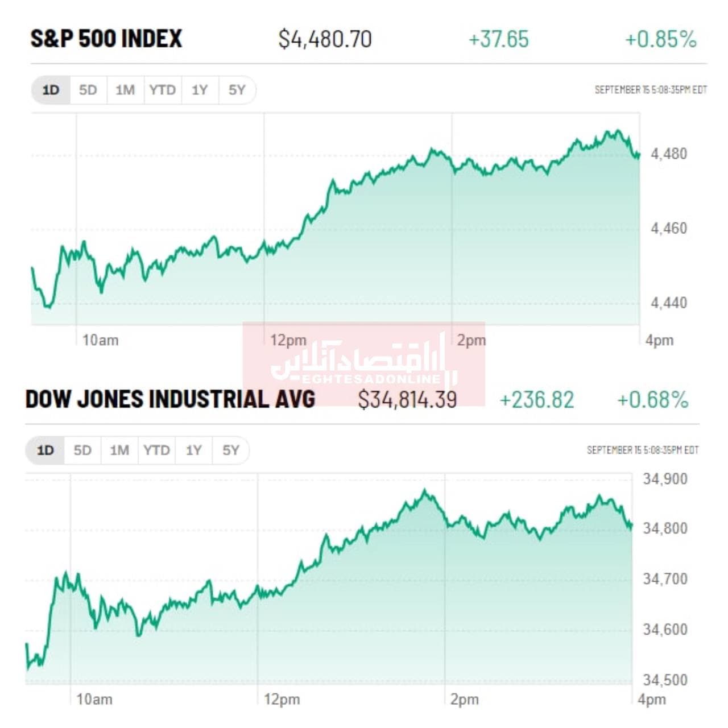Show 1M range for S&P 500
The height and width of the screenshot is (728, 728).
coord(125,90)
